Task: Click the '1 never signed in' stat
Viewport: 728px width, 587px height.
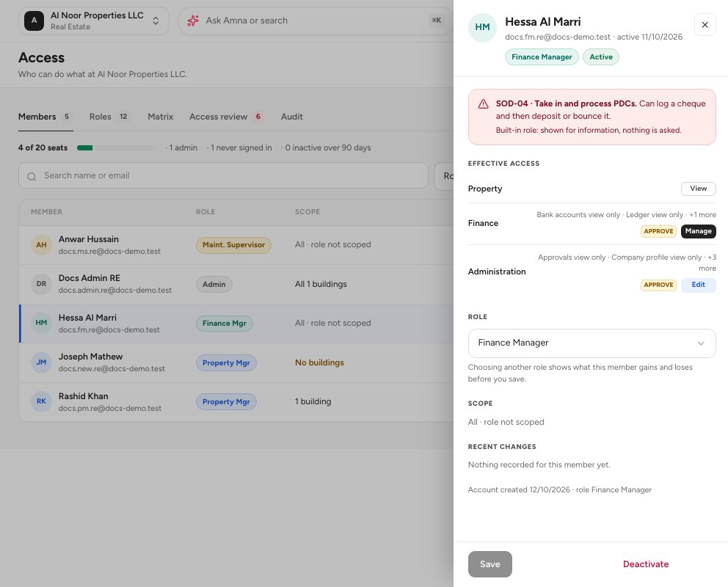Action: click(x=239, y=147)
